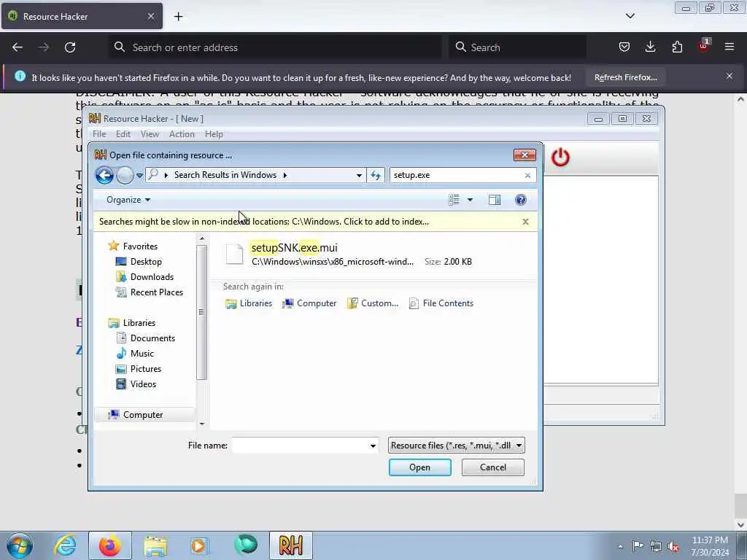Open Resource Hacker Action menu
The height and width of the screenshot is (560, 747).
(x=182, y=134)
